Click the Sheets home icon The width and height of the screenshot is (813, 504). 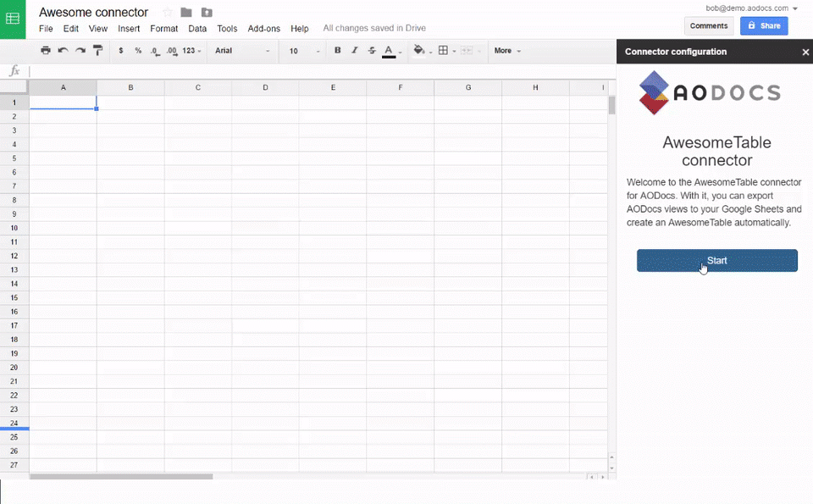click(x=13, y=19)
